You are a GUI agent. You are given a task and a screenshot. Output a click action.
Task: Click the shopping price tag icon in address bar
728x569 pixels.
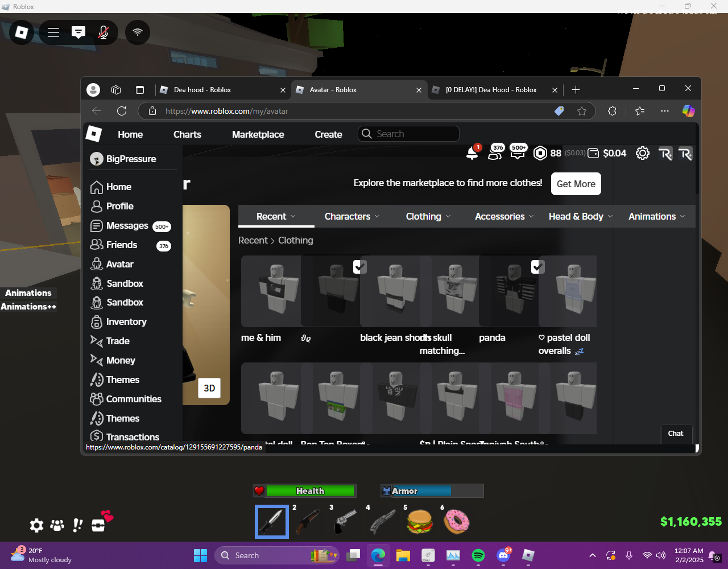tap(559, 111)
